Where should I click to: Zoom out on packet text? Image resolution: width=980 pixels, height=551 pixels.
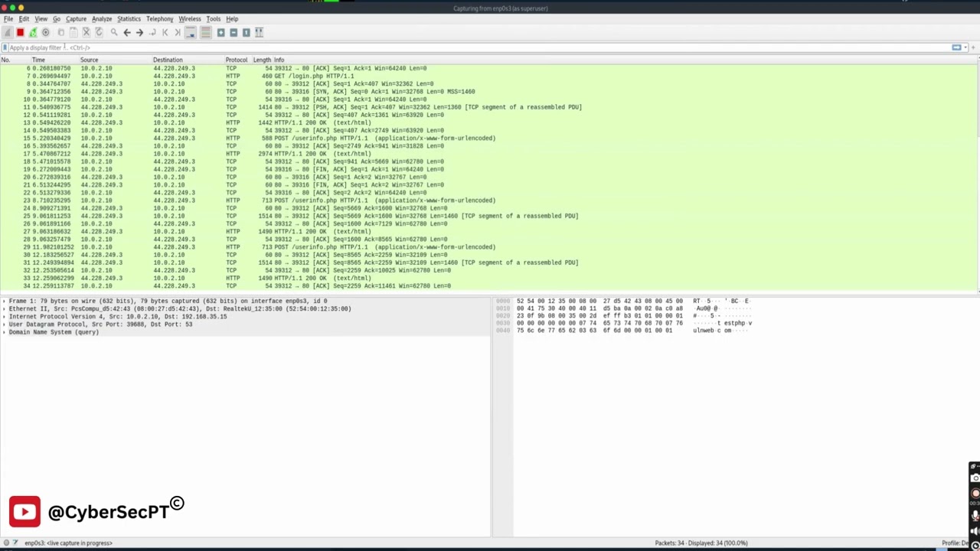click(234, 32)
